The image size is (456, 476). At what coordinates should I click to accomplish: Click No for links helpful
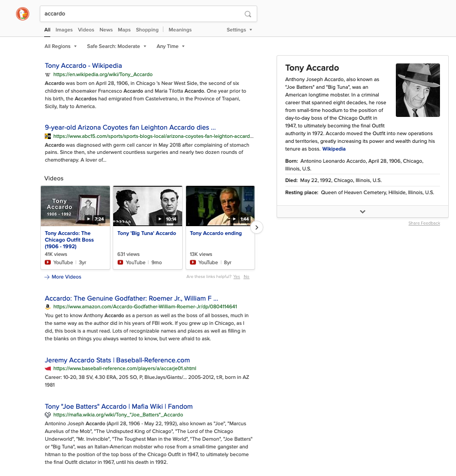click(246, 276)
